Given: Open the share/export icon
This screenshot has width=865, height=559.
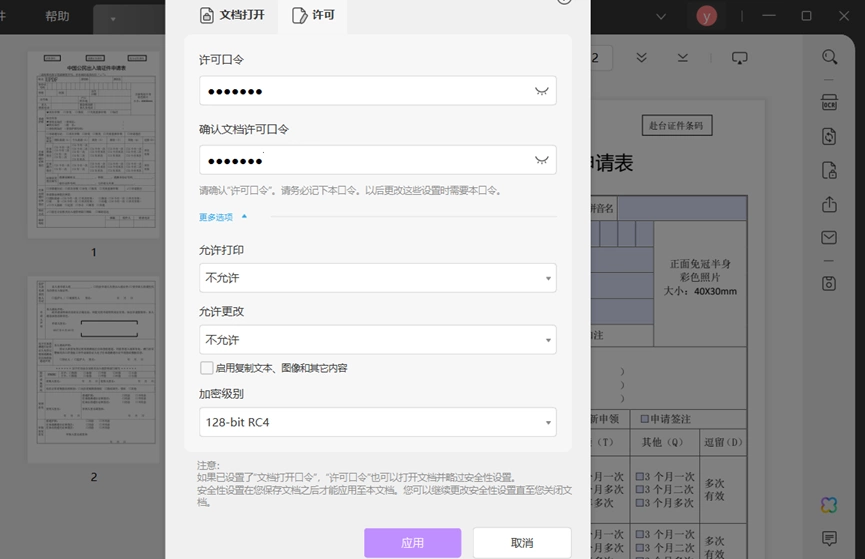Looking at the screenshot, I should (829, 204).
